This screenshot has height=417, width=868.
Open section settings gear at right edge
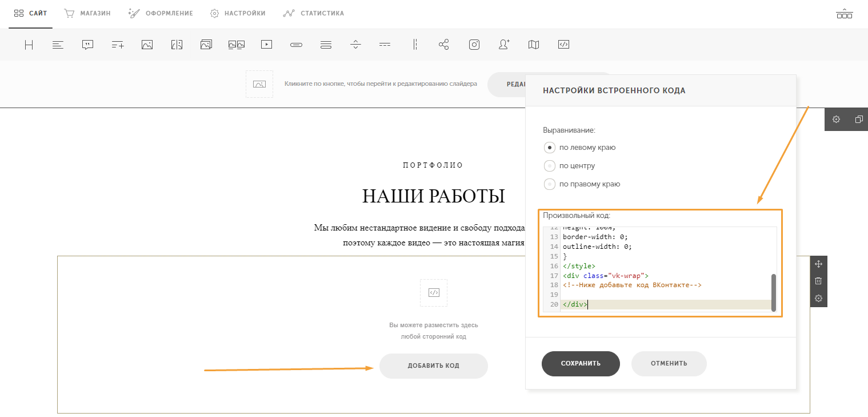(836, 120)
